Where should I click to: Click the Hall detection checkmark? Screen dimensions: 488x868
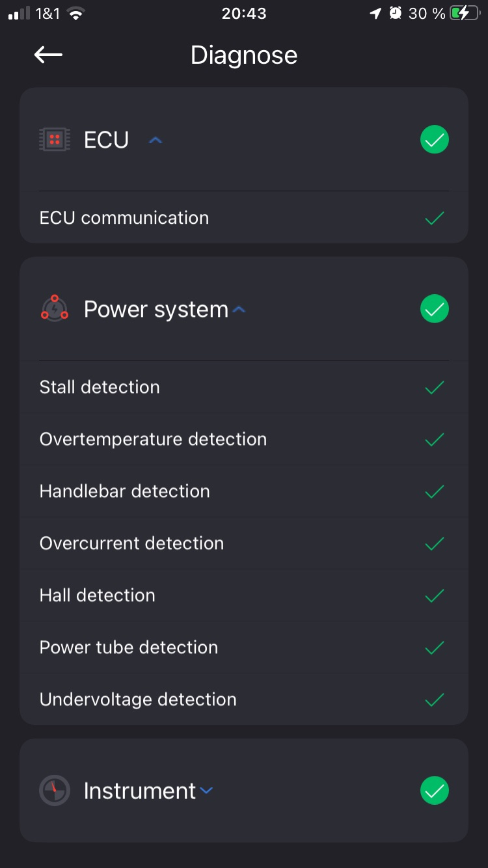[x=434, y=595]
